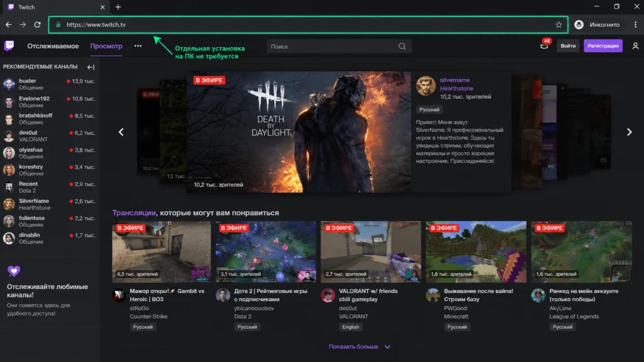This screenshot has width=644, height=362.
Task: Go back with browser back arrow
Action: (x=8, y=25)
